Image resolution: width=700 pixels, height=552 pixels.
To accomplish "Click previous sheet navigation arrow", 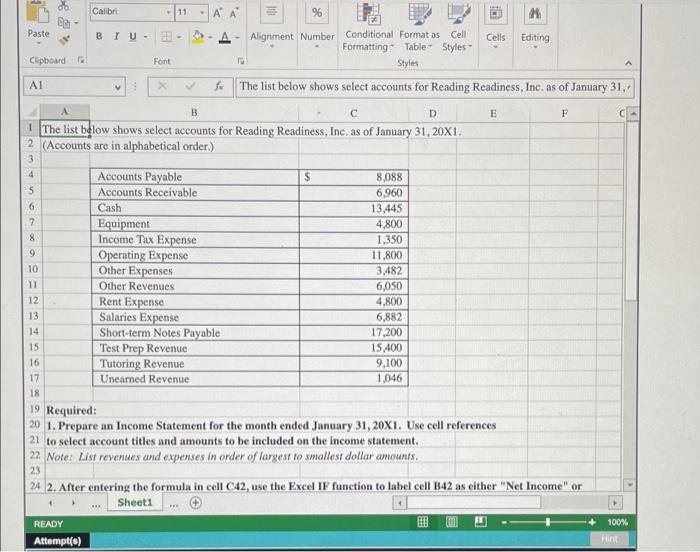I will click(x=51, y=503).
